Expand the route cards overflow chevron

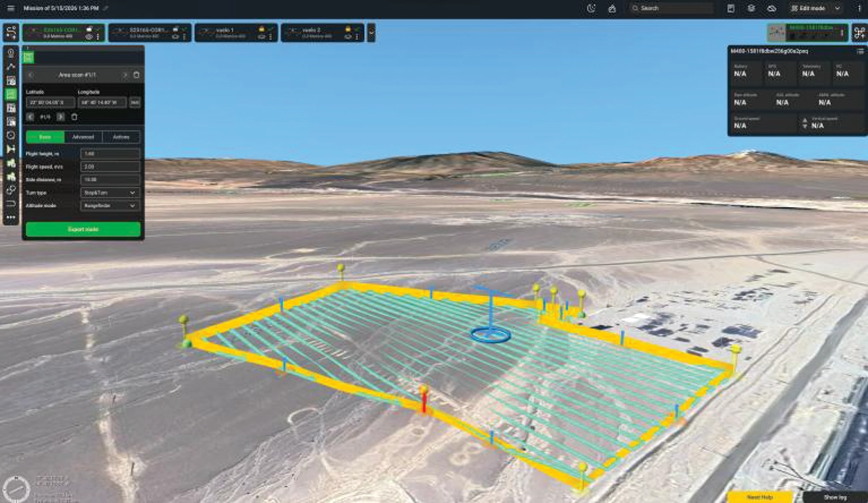[x=371, y=33]
